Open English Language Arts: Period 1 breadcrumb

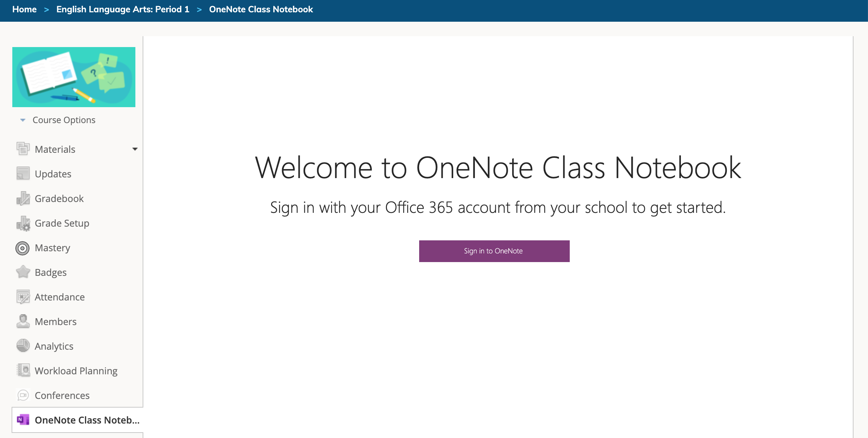(x=123, y=9)
